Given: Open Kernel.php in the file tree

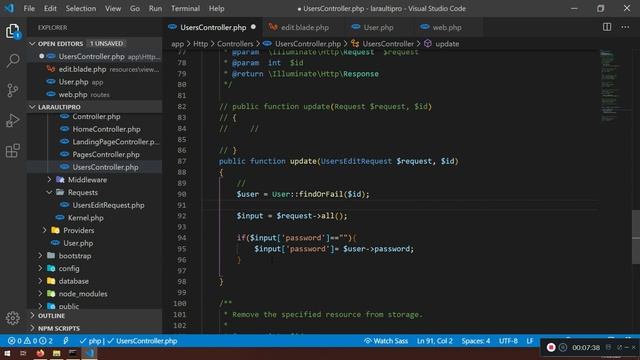Looking at the screenshot, I should point(95,218).
